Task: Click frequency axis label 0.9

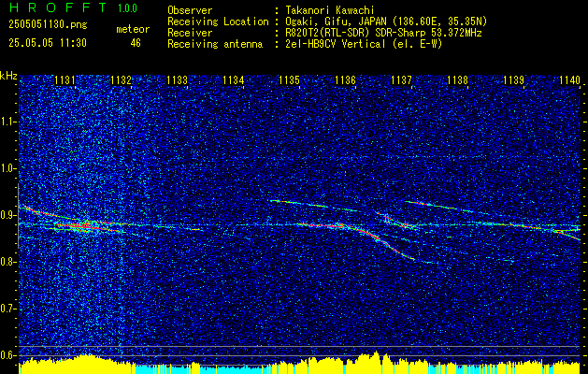Action: (x=8, y=215)
